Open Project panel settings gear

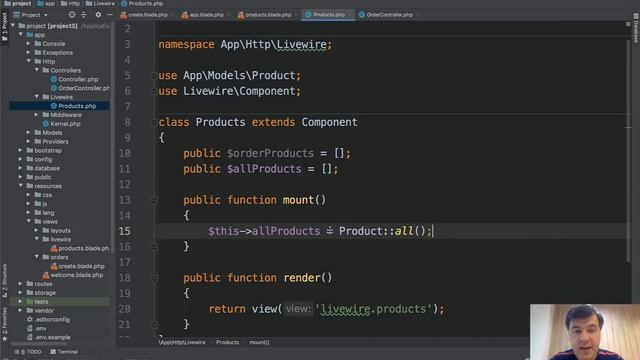click(x=98, y=15)
